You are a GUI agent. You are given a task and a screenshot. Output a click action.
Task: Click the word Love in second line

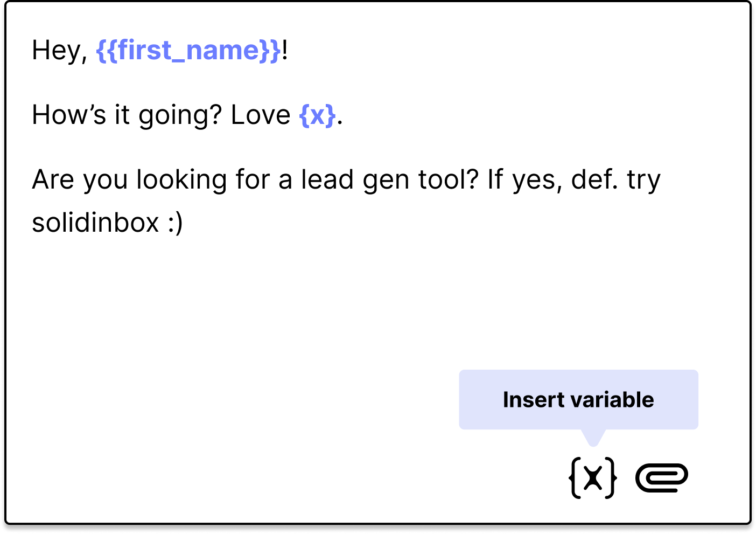point(261,115)
